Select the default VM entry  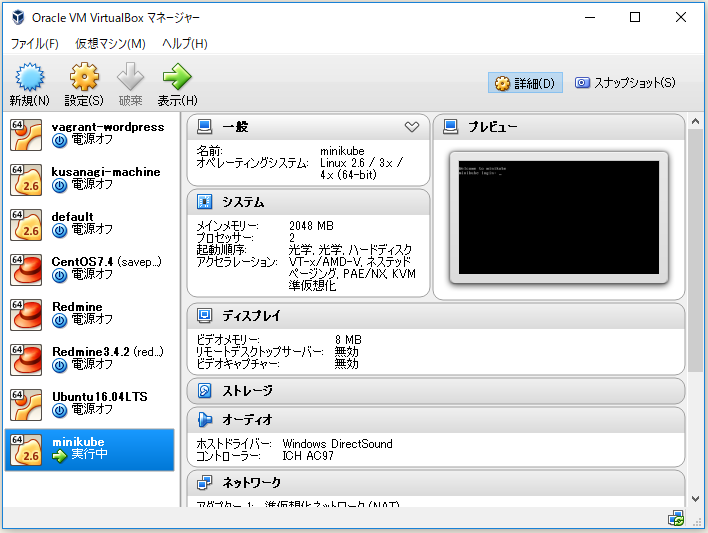tap(89, 224)
